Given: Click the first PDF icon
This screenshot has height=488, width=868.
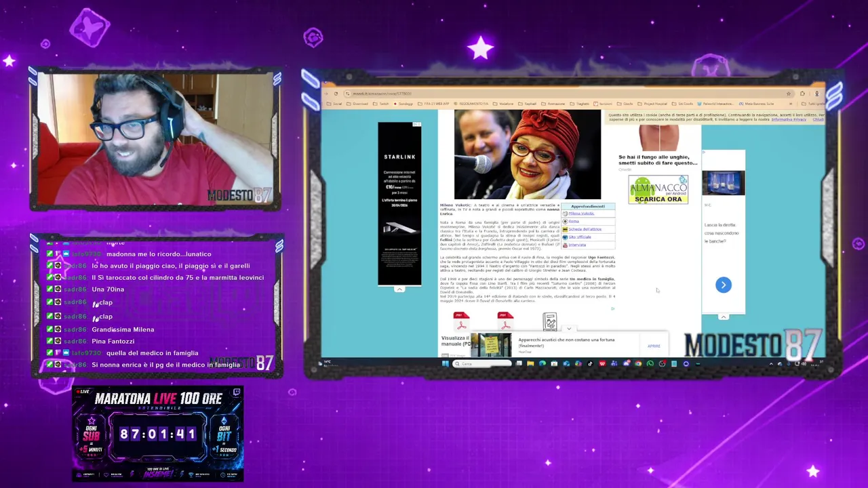Looking at the screenshot, I should (461, 321).
